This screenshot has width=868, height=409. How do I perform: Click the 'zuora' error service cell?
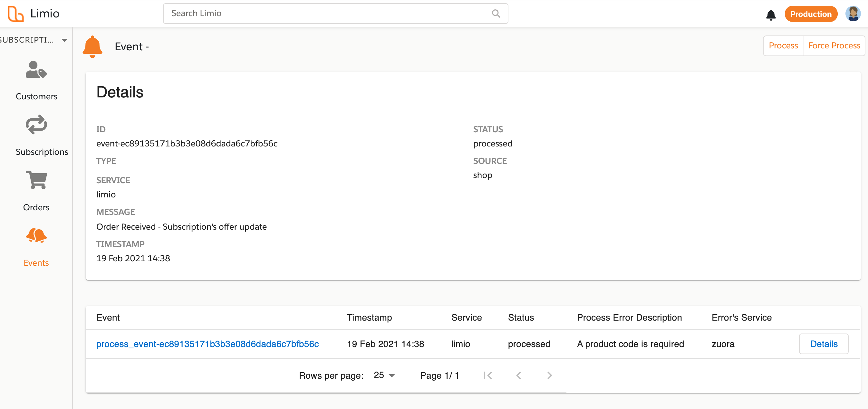723,344
